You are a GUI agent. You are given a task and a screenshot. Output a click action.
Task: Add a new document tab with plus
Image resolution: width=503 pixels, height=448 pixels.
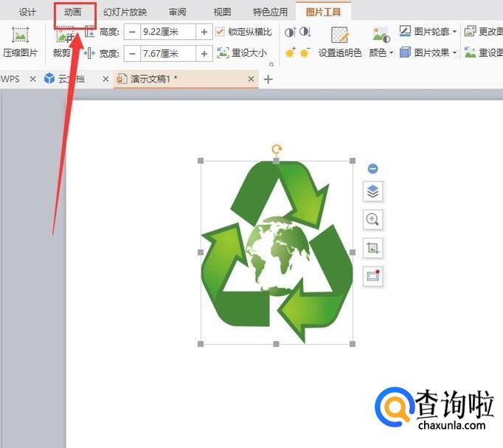coord(268,79)
